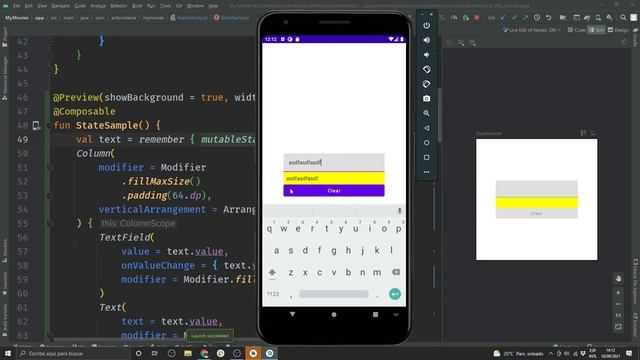The width and height of the screenshot is (640, 360).
Task: Switch editor to Split view
Action: tap(596, 30)
